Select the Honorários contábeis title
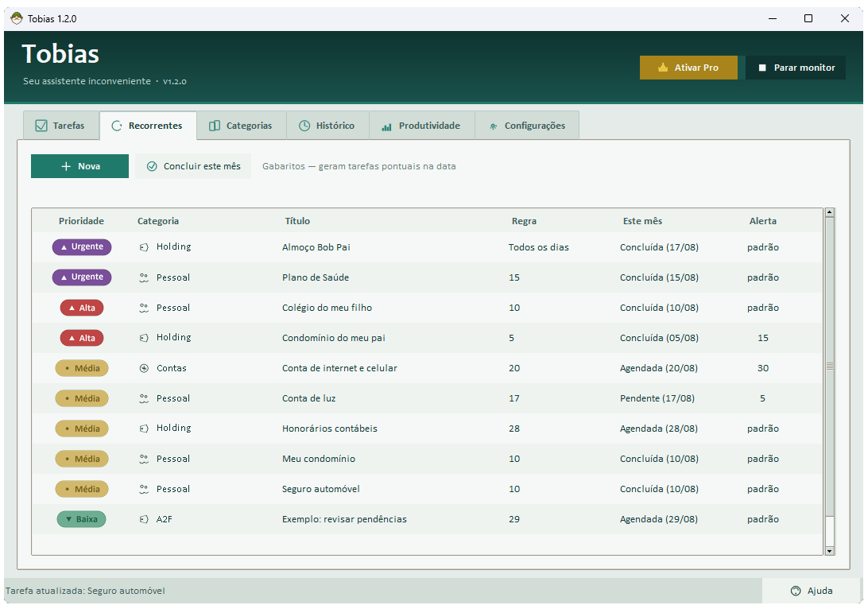The height and width of the screenshot is (609, 868). point(329,429)
